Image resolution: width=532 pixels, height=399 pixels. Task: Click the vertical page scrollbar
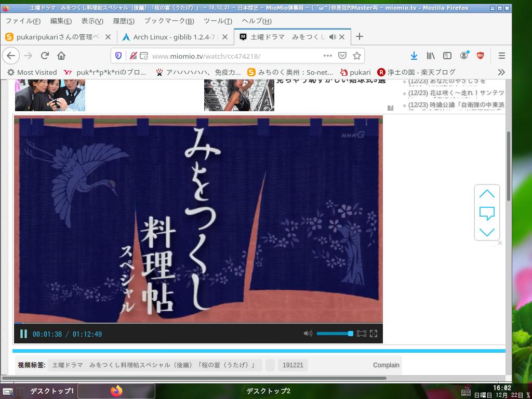(508, 166)
